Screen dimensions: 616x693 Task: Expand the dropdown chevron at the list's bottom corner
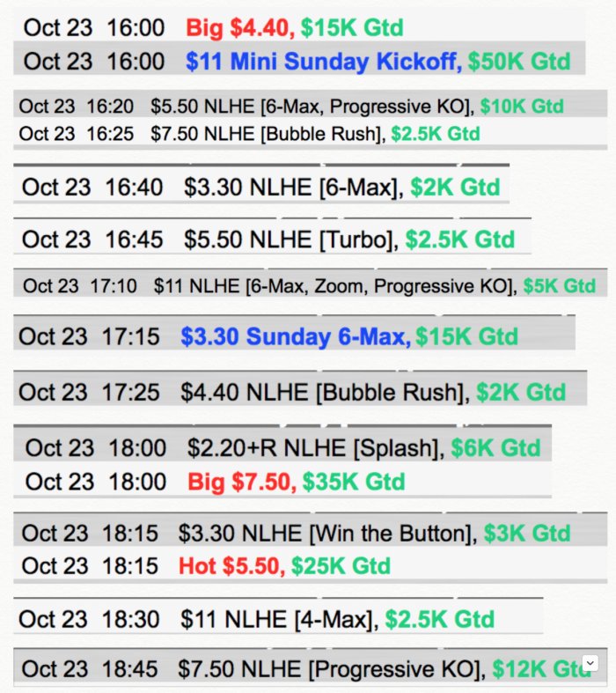click(590, 663)
